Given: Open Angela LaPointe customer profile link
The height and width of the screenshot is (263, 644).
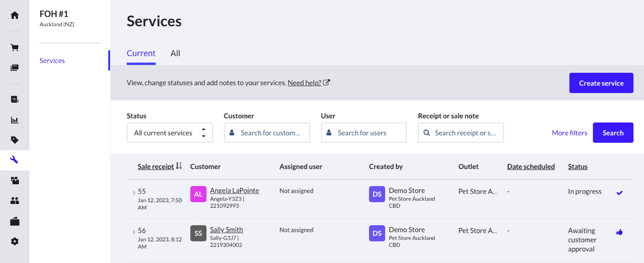Looking at the screenshot, I should [234, 190].
